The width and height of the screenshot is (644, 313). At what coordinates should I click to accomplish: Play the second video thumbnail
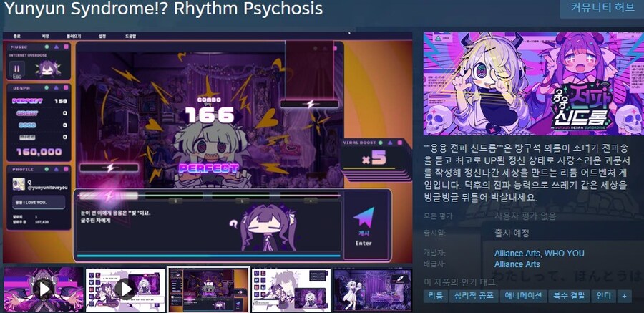pos(126,288)
